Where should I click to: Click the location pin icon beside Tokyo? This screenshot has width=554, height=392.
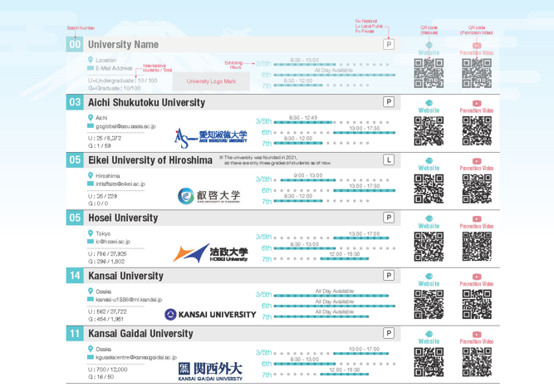(x=91, y=233)
